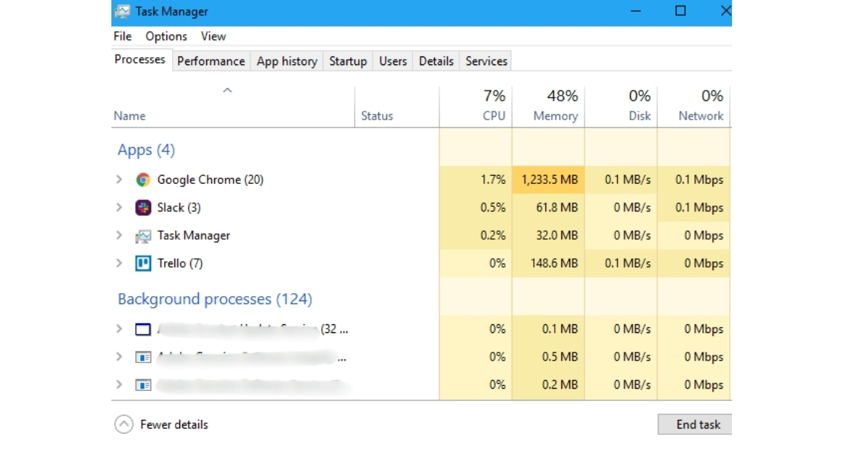Click the End task button
This screenshot has width=868, height=456.
[694, 424]
